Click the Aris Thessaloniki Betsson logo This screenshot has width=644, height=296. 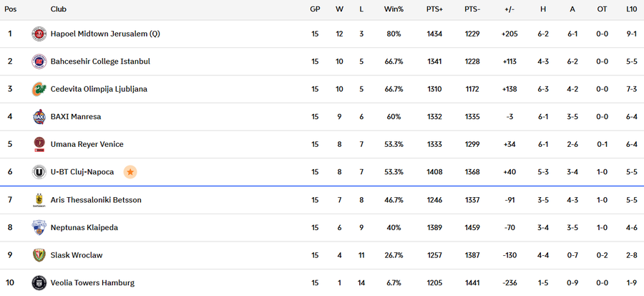coord(39,200)
